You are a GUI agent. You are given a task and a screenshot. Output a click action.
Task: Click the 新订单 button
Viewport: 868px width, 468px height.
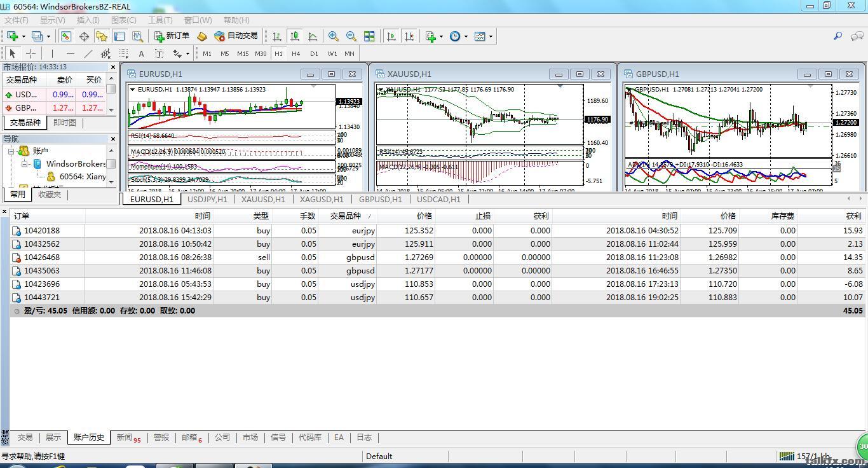pyautogui.click(x=172, y=36)
